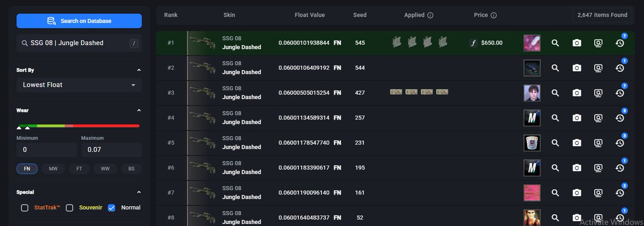
Task: Click the Search on Database button
Action: [x=79, y=21]
